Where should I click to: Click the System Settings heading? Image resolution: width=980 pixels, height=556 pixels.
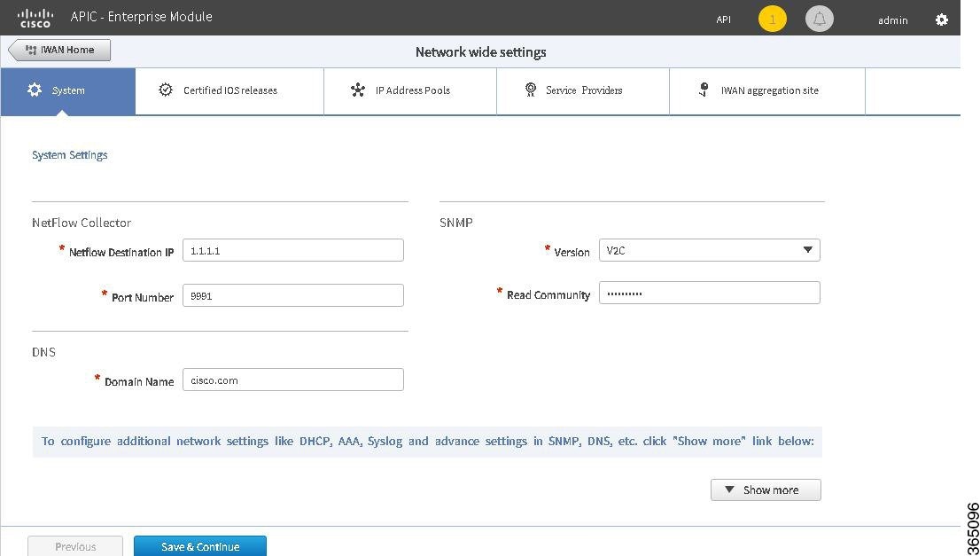69,155
